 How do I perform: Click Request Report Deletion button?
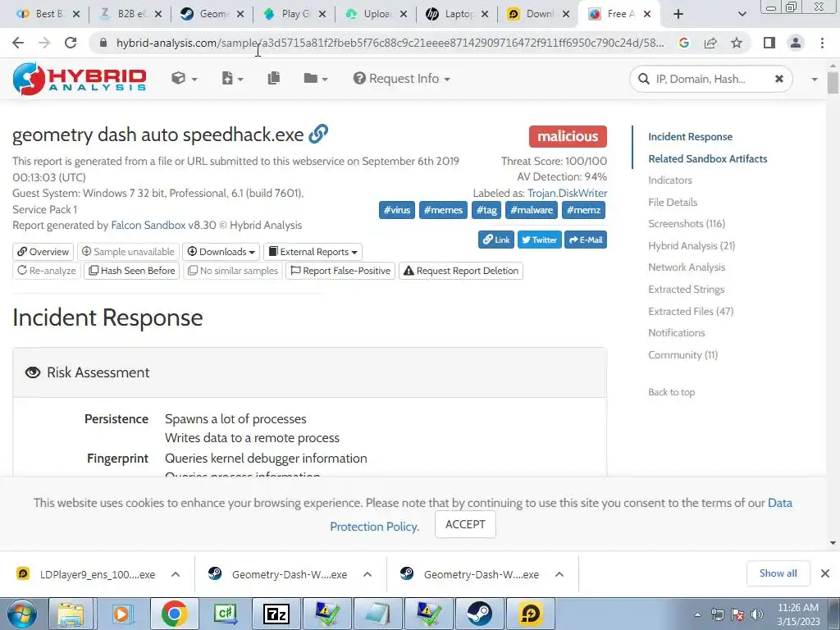coord(461,271)
